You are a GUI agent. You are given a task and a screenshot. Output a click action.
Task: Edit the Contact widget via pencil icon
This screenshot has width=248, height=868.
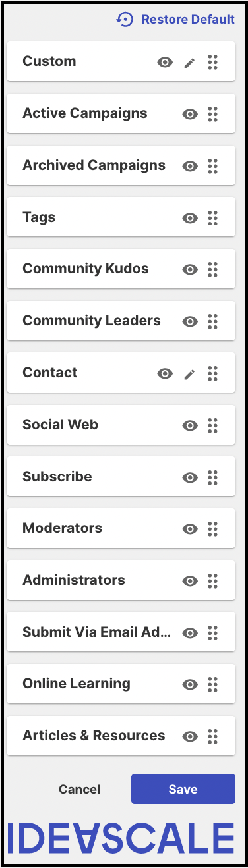(189, 374)
